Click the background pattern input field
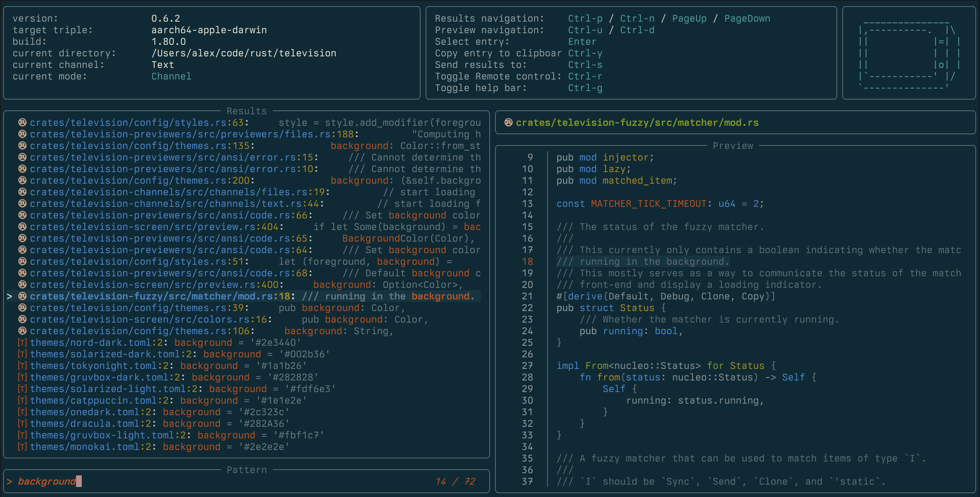This screenshot has width=980, height=497. (x=47, y=482)
